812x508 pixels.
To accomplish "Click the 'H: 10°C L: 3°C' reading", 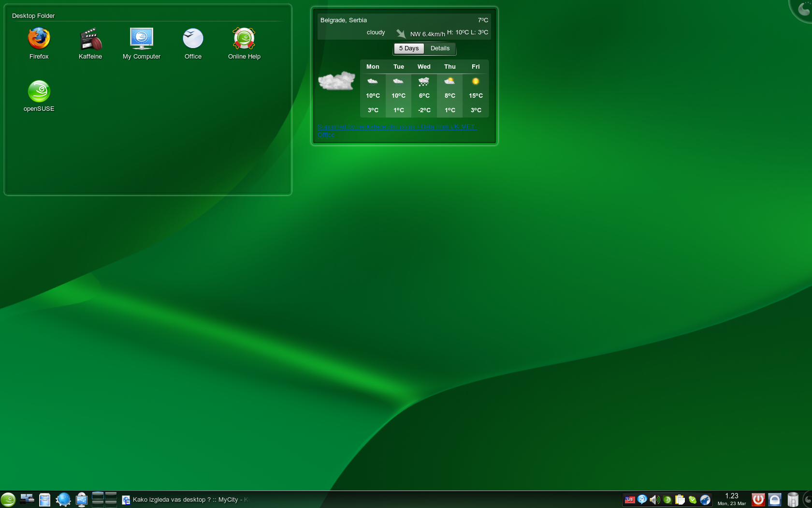I will (467, 32).
